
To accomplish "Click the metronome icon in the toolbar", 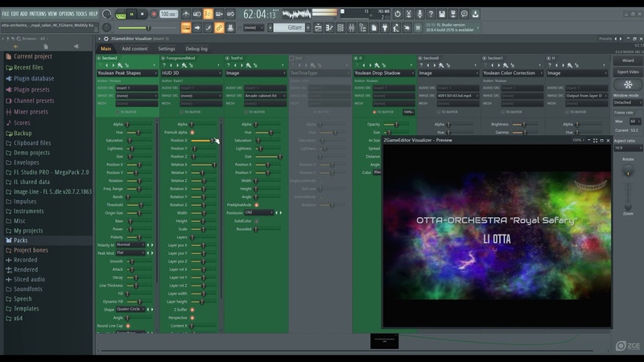I will 186,14.
